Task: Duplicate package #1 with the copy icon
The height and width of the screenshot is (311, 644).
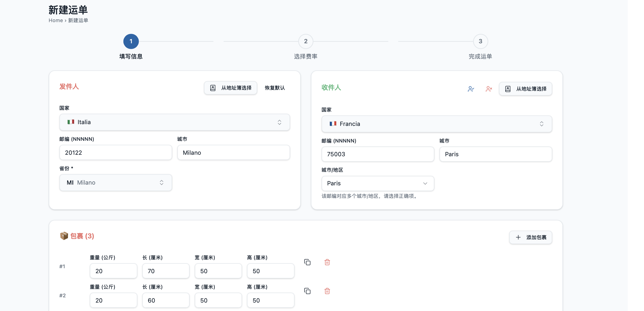Action: pos(307,262)
